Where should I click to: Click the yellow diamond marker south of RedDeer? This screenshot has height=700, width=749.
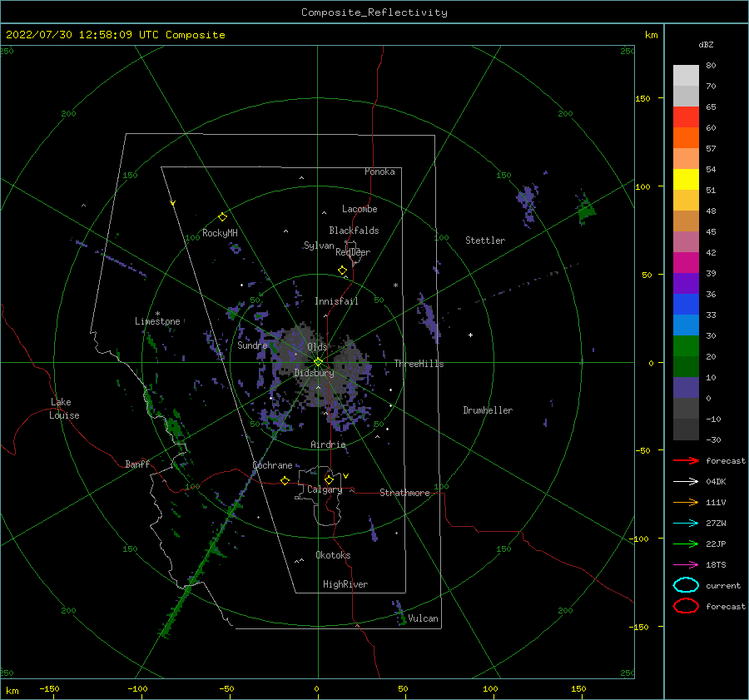click(x=342, y=271)
